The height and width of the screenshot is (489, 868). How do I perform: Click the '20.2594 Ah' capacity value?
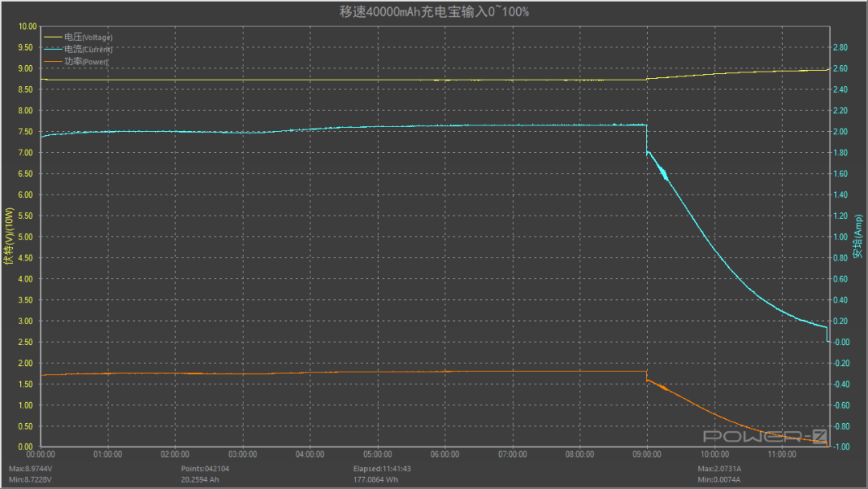[200, 479]
